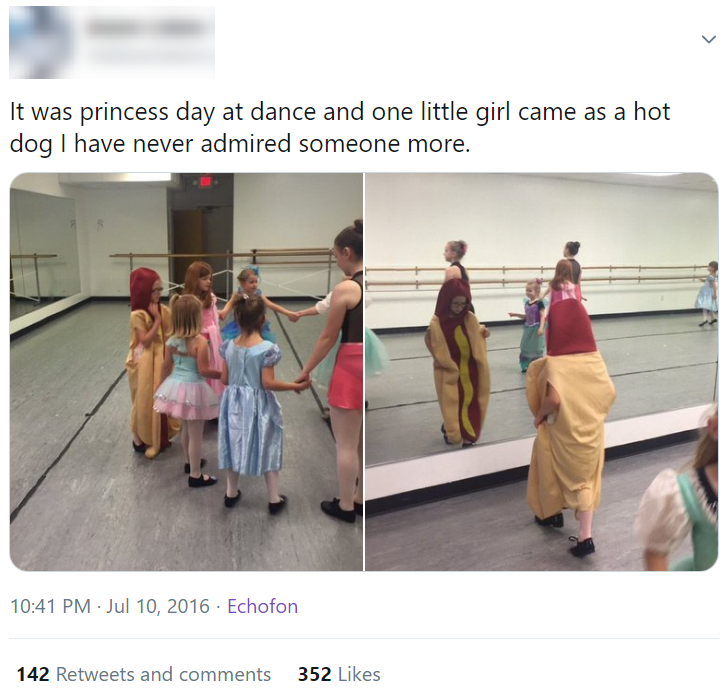Click the hot dog reflection in mirror

tap(459, 363)
